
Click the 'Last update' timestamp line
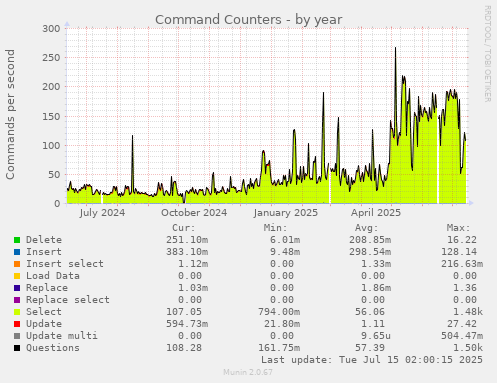(372, 360)
